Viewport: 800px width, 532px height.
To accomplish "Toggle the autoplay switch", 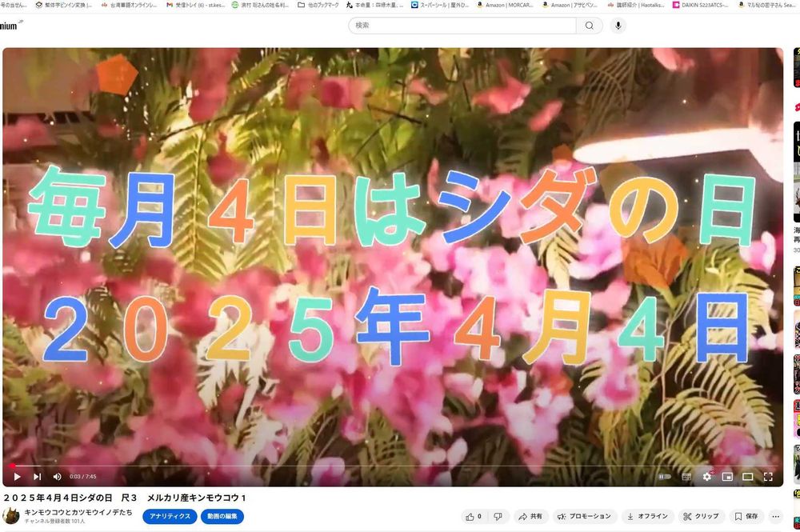I will tap(664, 477).
